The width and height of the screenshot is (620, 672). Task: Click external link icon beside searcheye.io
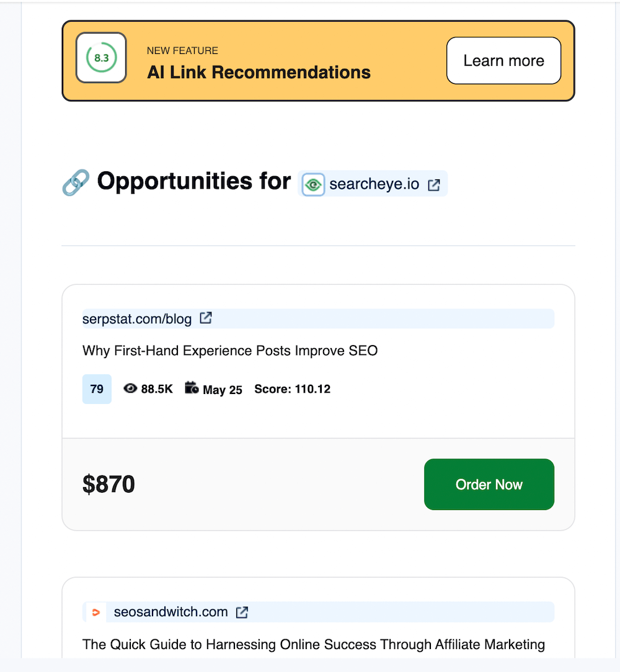pos(434,184)
